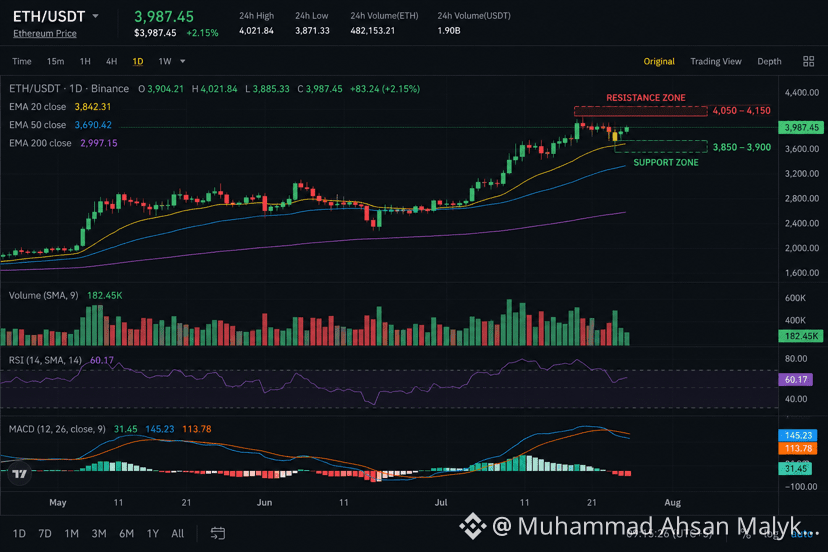Click the 182.45K volume axis label

tap(801, 336)
